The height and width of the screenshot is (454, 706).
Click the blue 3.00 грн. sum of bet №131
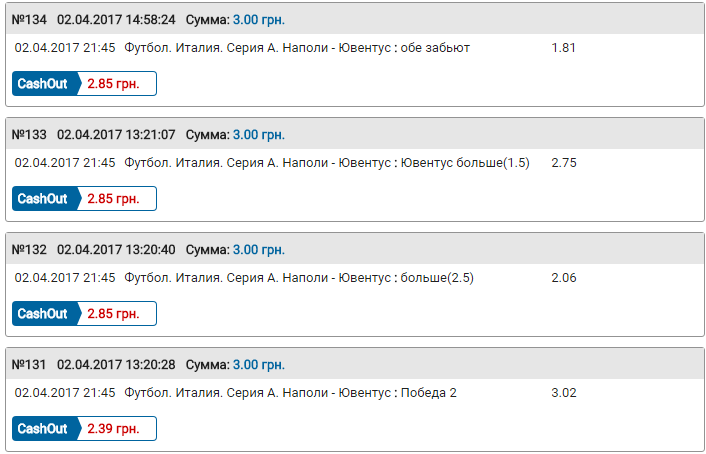[259, 365]
